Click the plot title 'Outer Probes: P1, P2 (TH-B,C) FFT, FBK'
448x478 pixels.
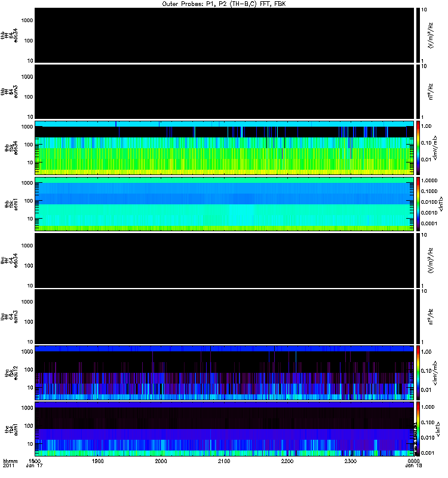pos(224,4)
